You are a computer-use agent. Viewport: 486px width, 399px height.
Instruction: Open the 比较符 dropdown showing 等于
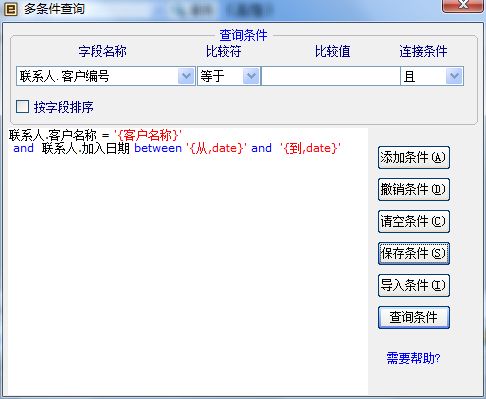point(228,76)
